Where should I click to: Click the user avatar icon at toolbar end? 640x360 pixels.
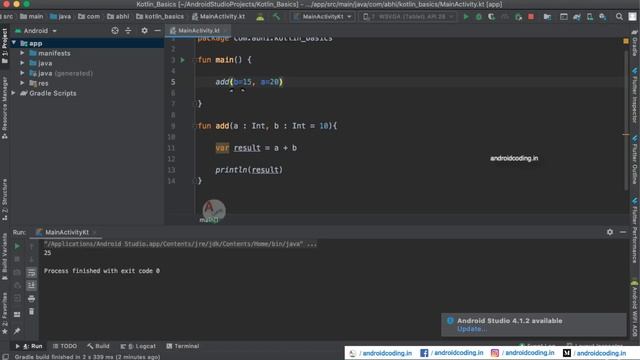[632, 17]
